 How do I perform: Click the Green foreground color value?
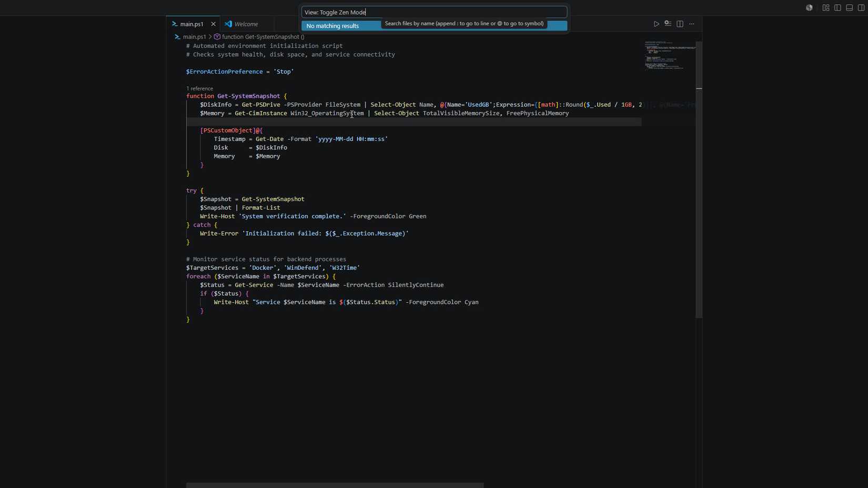417,216
